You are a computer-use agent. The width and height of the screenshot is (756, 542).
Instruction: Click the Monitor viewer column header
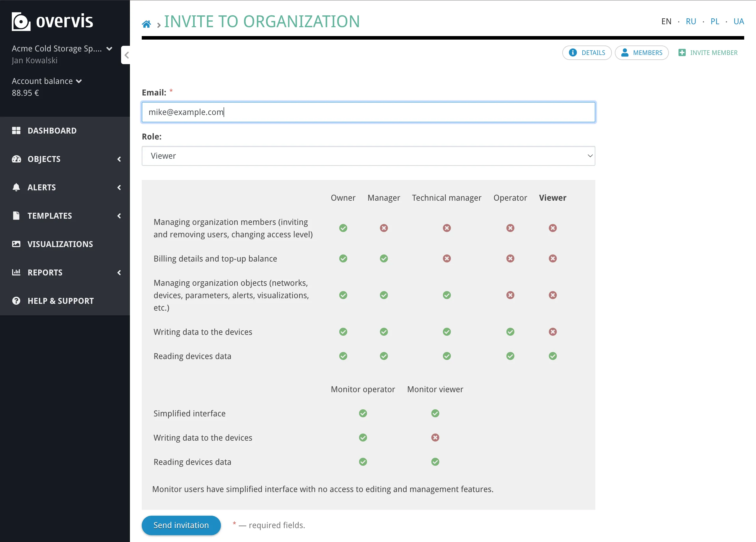[435, 389]
